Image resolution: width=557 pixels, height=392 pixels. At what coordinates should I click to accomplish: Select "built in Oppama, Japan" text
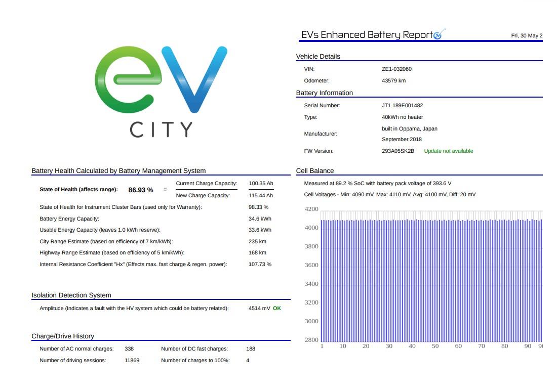pyautogui.click(x=410, y=129)
